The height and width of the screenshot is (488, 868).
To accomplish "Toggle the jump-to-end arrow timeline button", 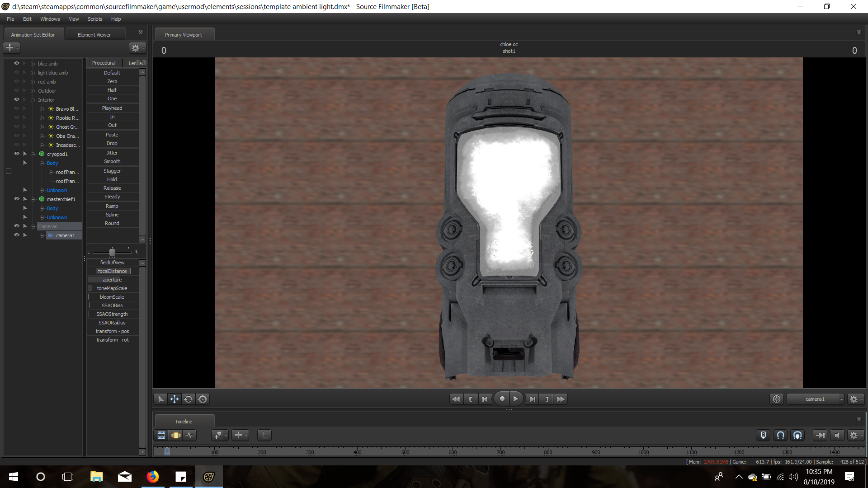I will click(x=820, y=435).
